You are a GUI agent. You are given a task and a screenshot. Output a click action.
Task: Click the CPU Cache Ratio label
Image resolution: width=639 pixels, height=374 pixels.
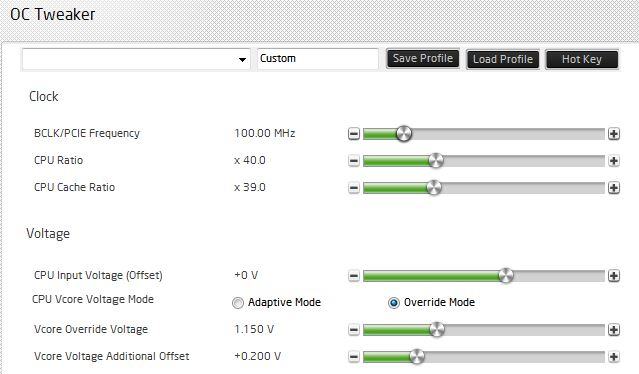(75, 187)
